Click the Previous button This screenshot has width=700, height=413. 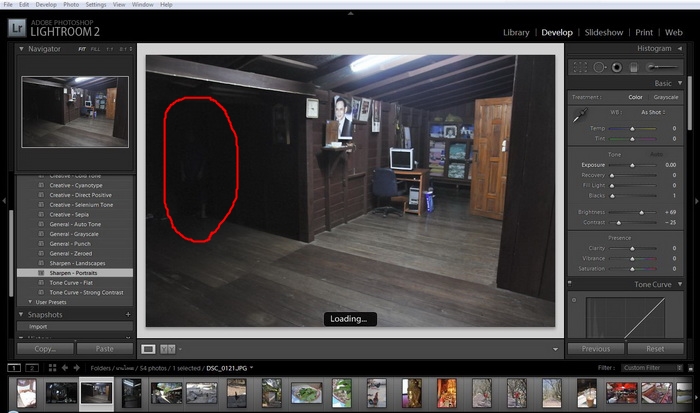(596, 349)
